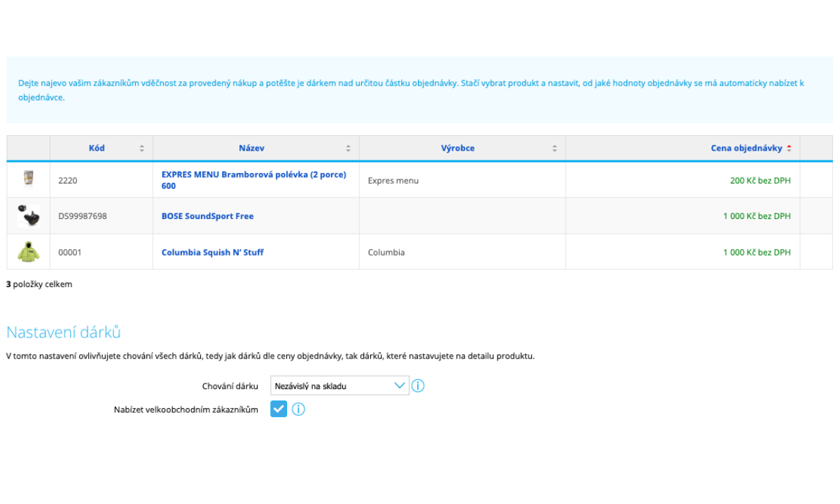Uncheck Nabízet velkoobchodním zákazníkům checkbox
840x504 pixels.
click(x=279, y=409)
